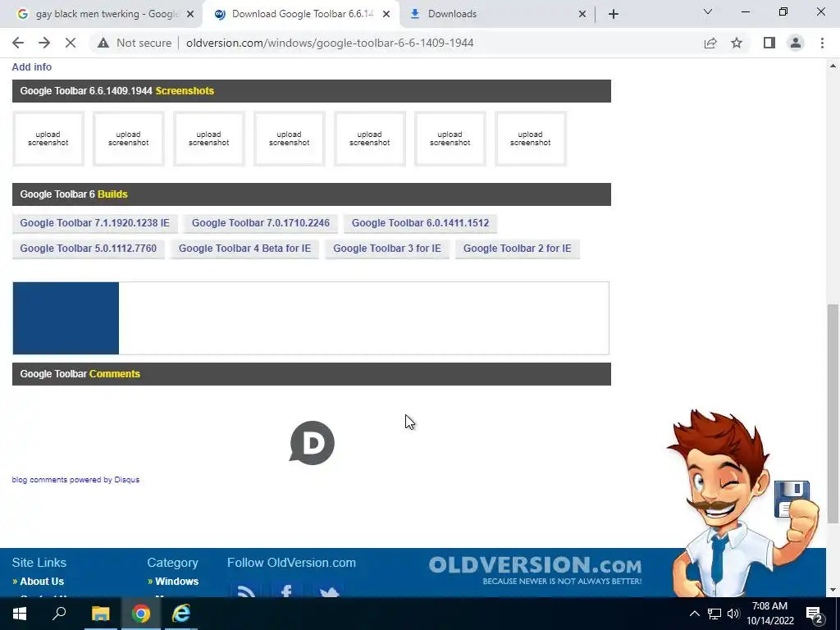The height and width of the screenshot is (630, 840).
Task: Open the Add info link
Action: tap(32, 67)
